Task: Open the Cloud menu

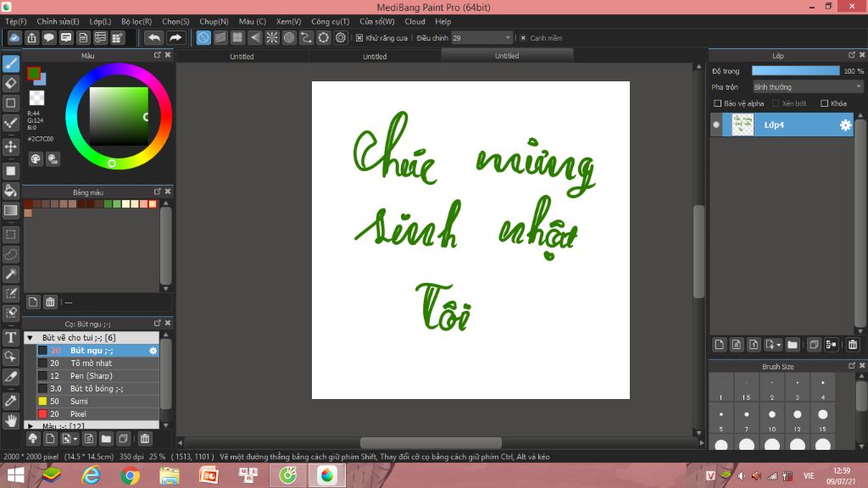Action: [415, 21]
